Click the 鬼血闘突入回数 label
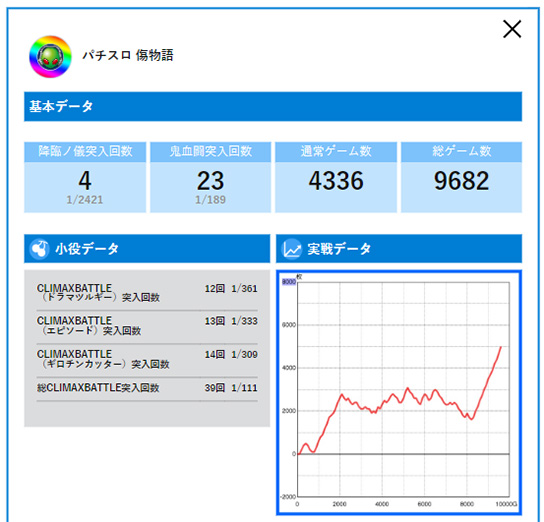 pos(211,151)
